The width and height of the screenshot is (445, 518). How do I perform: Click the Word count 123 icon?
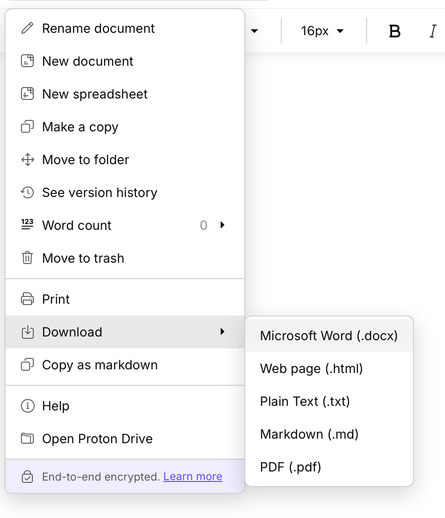pos(27,224)
